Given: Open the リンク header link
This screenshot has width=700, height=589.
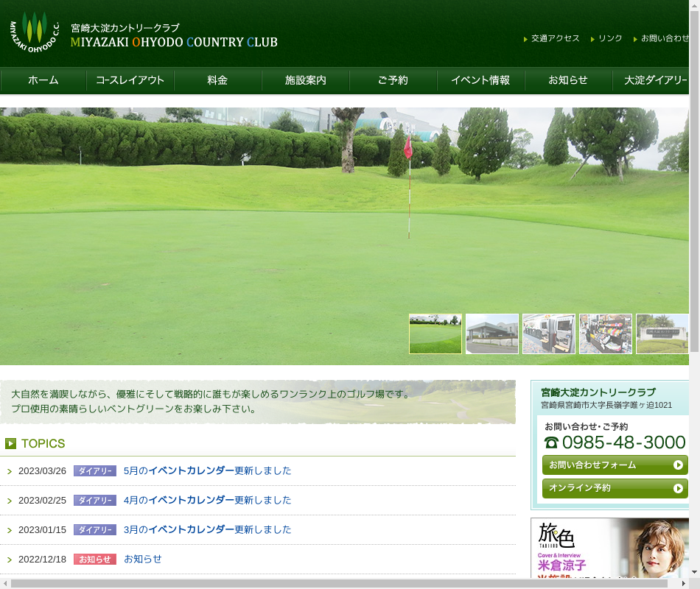Looking at the screenshot, I should point(610,38).
